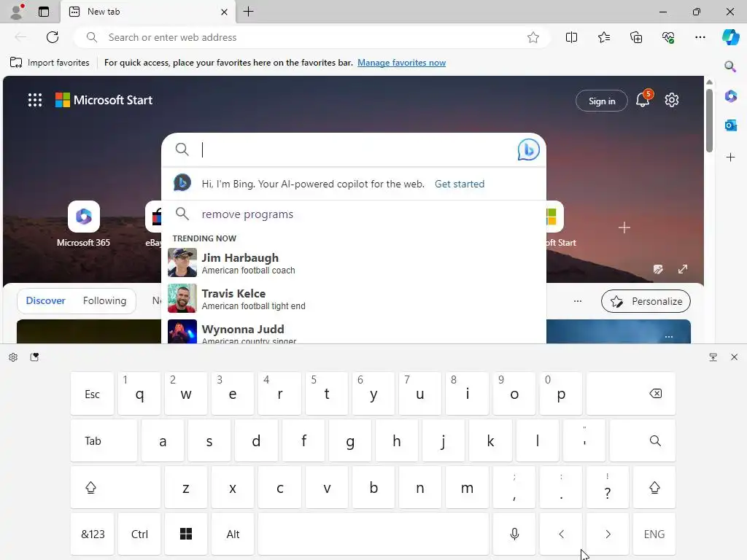Open touch keyboard settings gear
747x560 pixels.
coord(13,357)
